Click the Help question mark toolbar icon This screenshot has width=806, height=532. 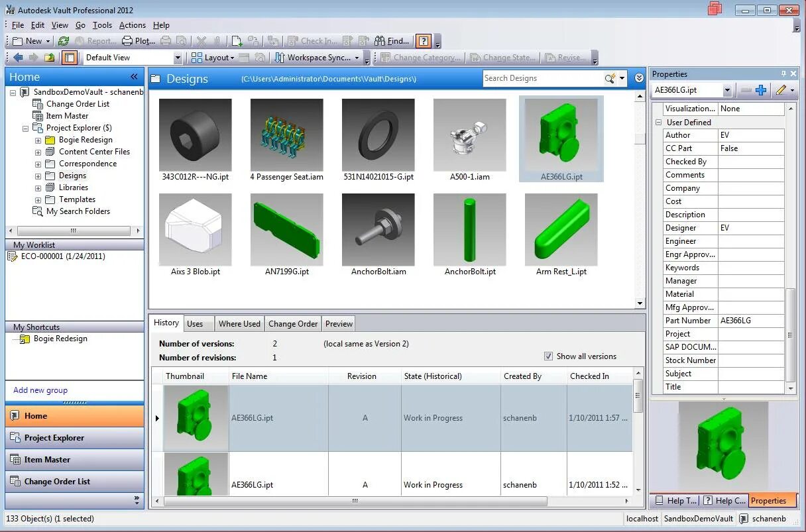coord(424,41)
